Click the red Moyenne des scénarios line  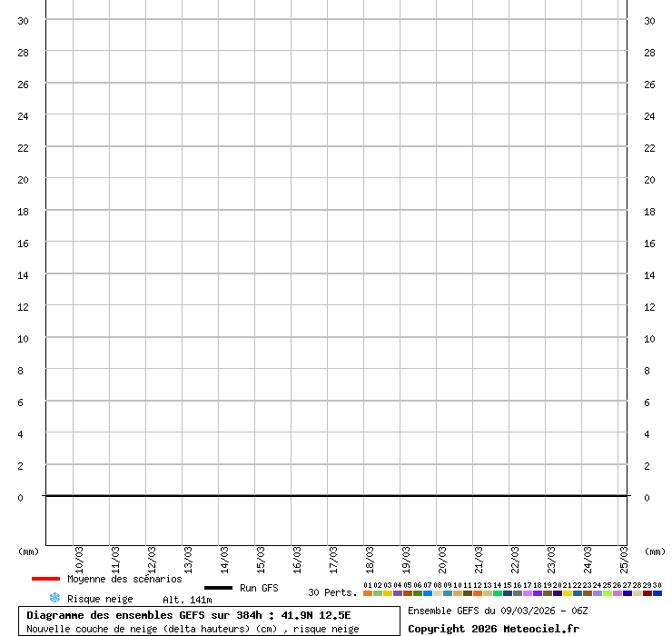(45, 579)
